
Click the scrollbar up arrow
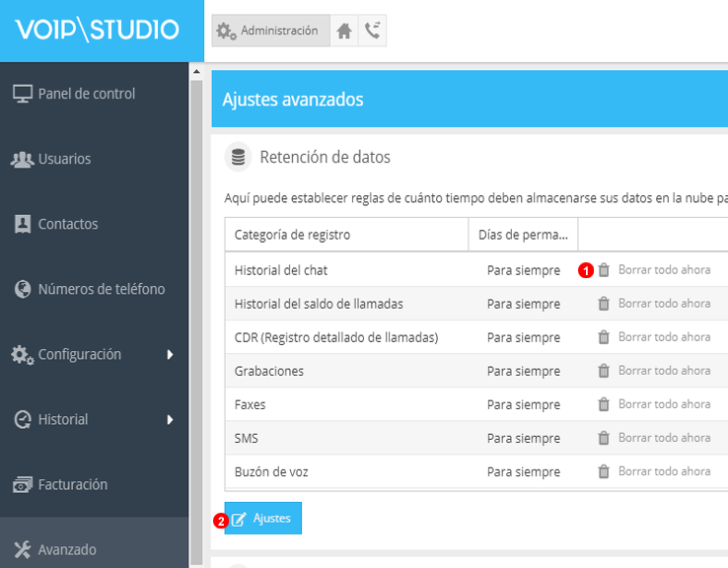[195, 72]
